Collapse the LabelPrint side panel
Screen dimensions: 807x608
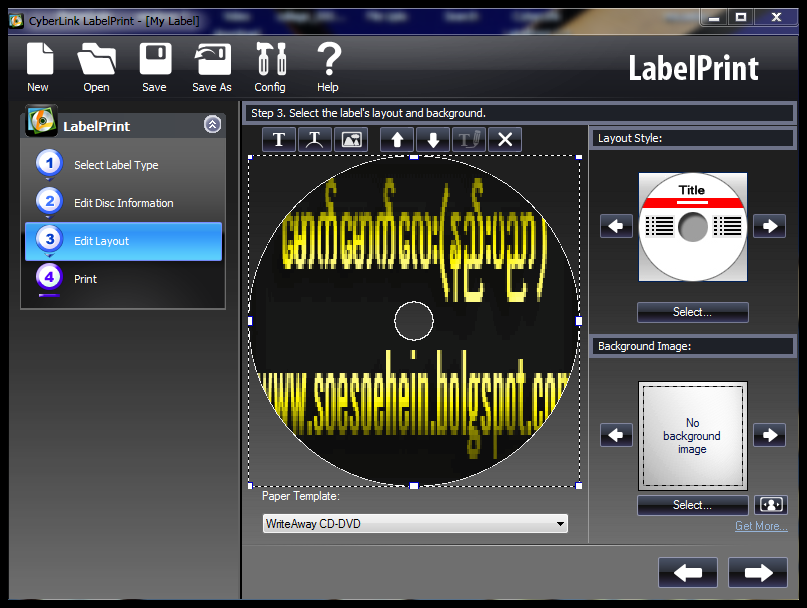click(213, 125)
